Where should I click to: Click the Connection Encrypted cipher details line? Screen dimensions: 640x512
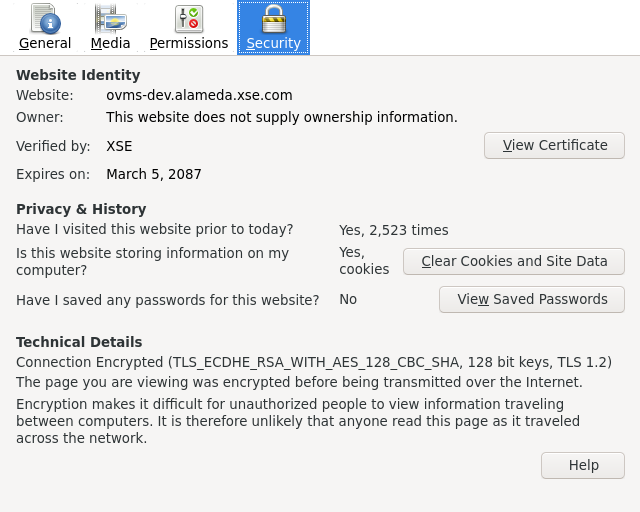coord(314,362)
